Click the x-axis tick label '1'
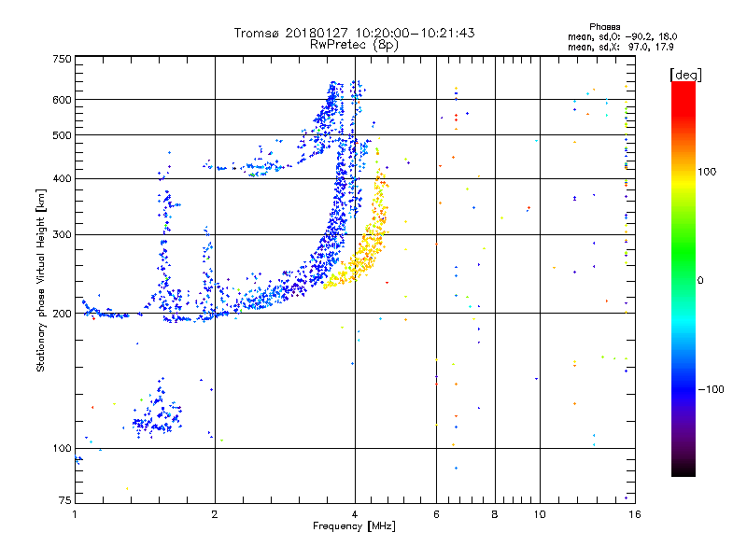This screenshot has height=560, width=747. pyautogui.click(x=75, y=514)
